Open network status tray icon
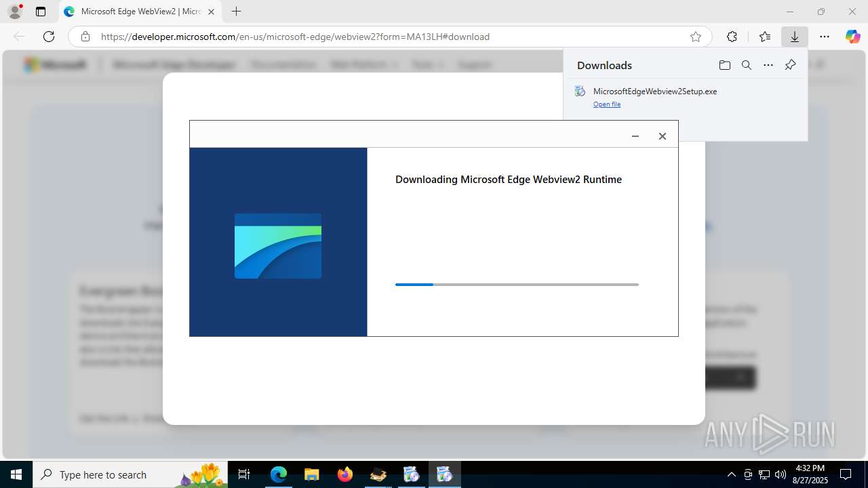 coord(764,474)
